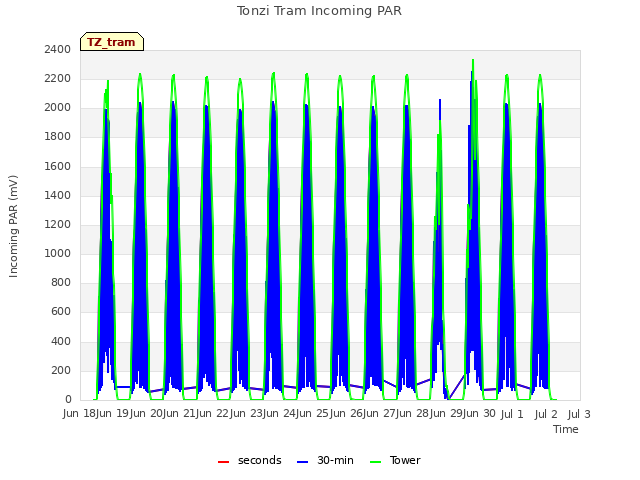Select the blue 30-min legend swatch
640x480 pixels.
point(302,462)
